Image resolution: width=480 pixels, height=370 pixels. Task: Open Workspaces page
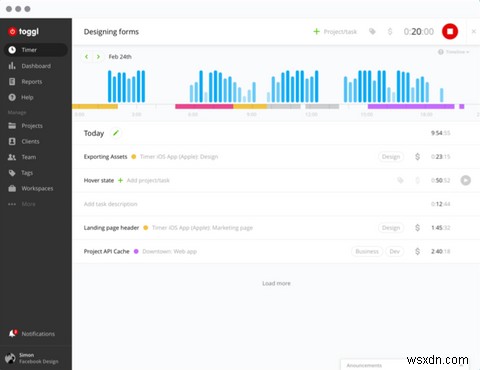pos(37,188)
